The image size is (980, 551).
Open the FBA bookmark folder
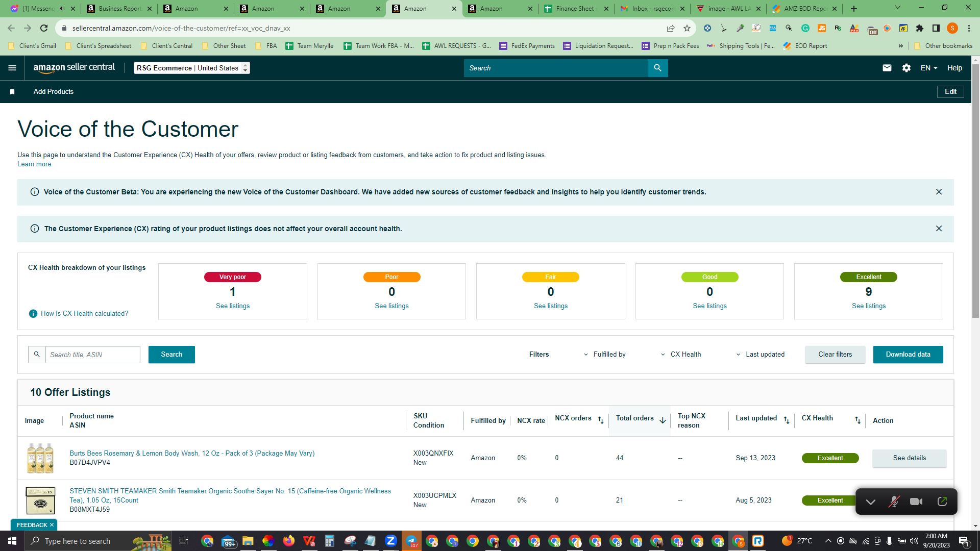(x=266, y=46)
